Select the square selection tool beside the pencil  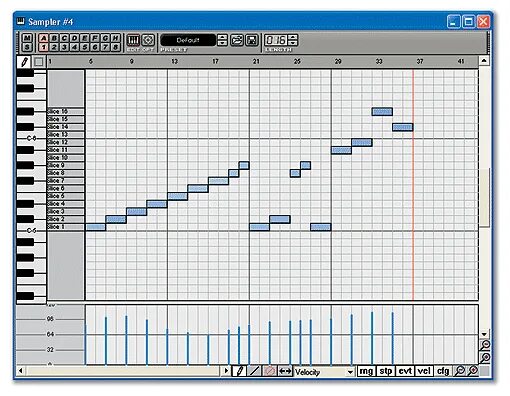[x=39, y=62]
